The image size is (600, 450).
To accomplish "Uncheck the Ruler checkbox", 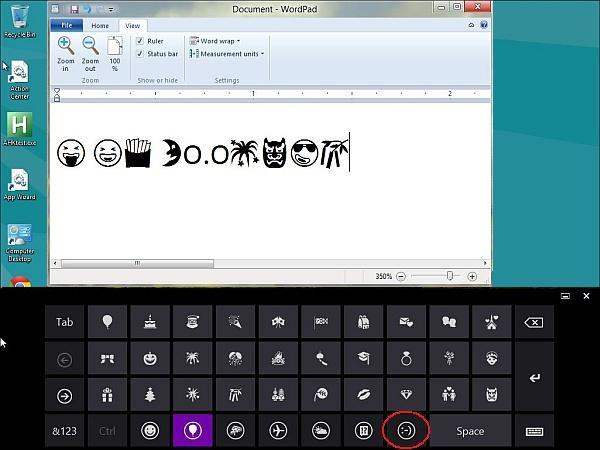I will point(140,41).
